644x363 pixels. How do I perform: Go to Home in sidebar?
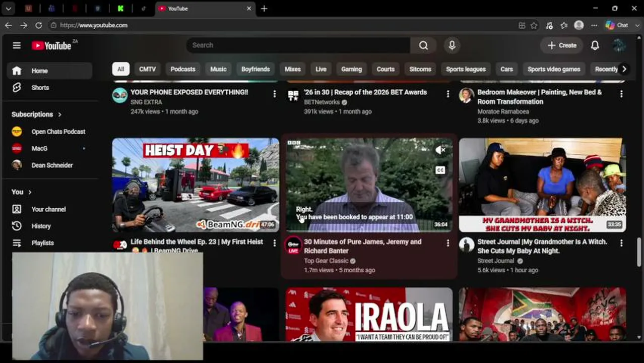[49, 71]
